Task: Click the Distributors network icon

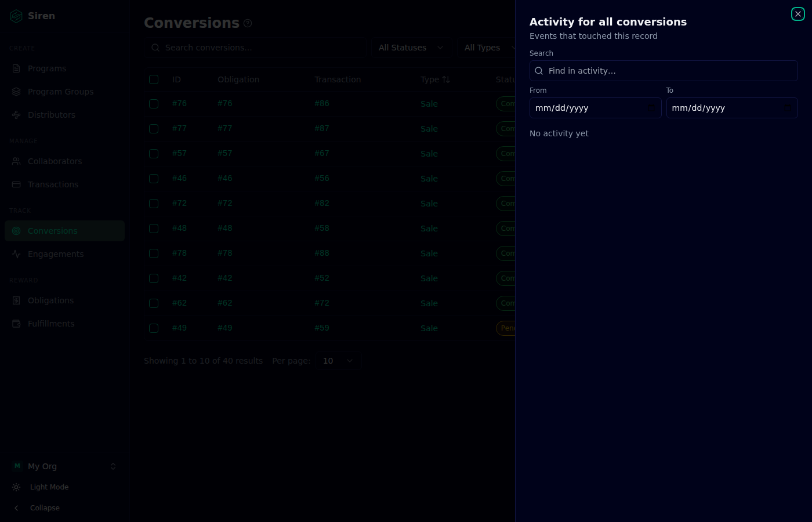Action: pos(16,115)
